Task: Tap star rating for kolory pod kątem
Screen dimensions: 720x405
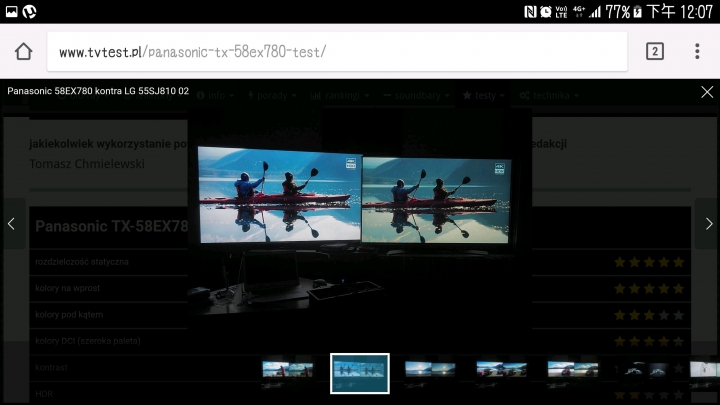Action: click(x=649, y=315)
